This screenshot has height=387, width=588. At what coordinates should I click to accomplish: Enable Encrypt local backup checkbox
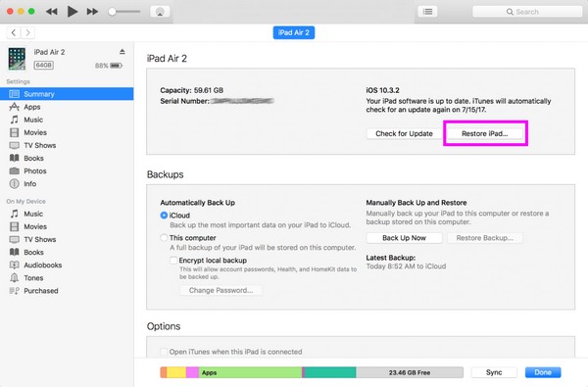(173, 261)
